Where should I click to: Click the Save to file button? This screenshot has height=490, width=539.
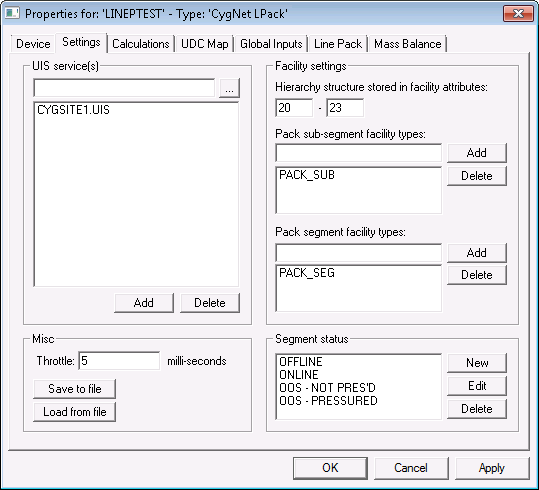75,389
